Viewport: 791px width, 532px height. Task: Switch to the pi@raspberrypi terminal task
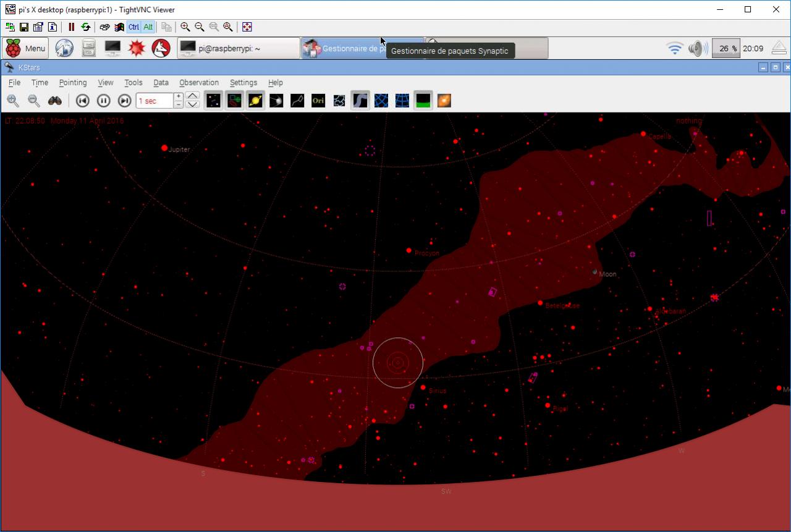tap(239, 48)
